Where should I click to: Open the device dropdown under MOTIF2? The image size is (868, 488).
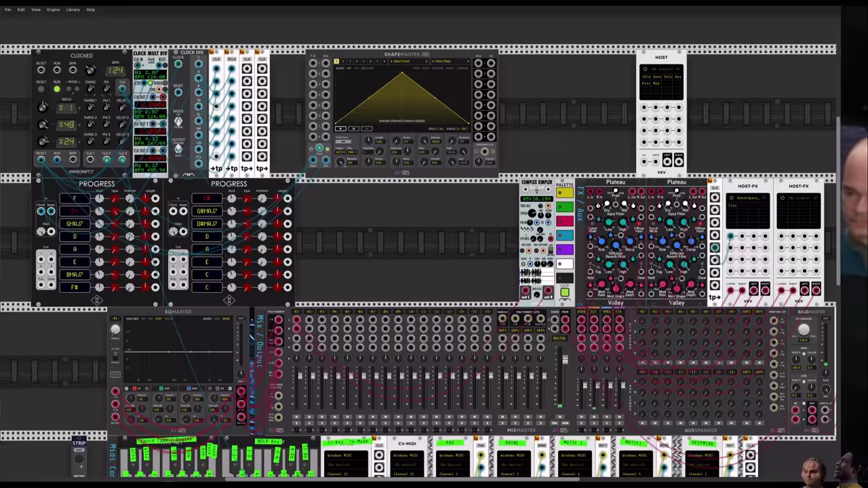635,464
